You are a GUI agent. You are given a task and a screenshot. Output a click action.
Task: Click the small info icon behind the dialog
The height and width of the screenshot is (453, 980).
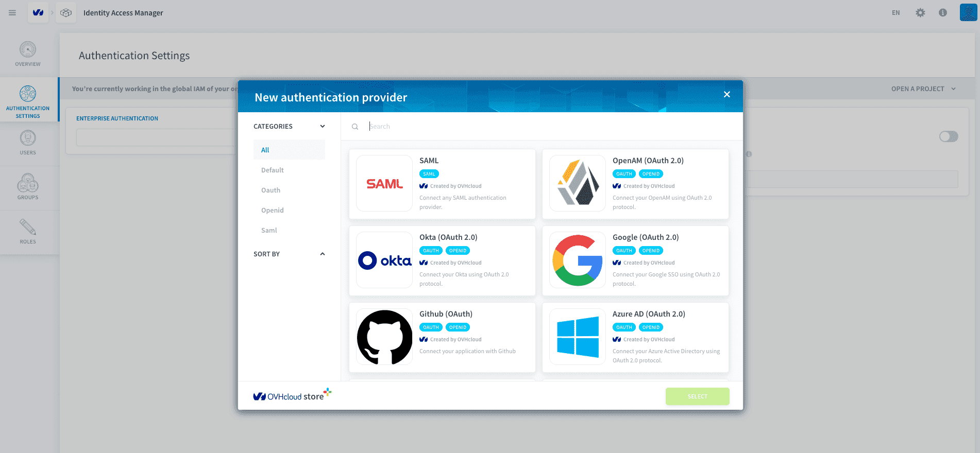click(x=749, y=154)
